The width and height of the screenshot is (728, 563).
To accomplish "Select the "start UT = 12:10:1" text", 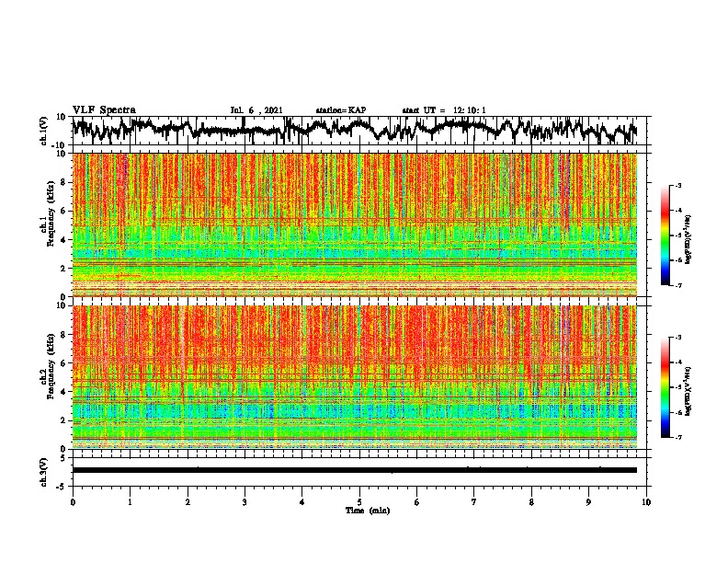I will 444,110.
